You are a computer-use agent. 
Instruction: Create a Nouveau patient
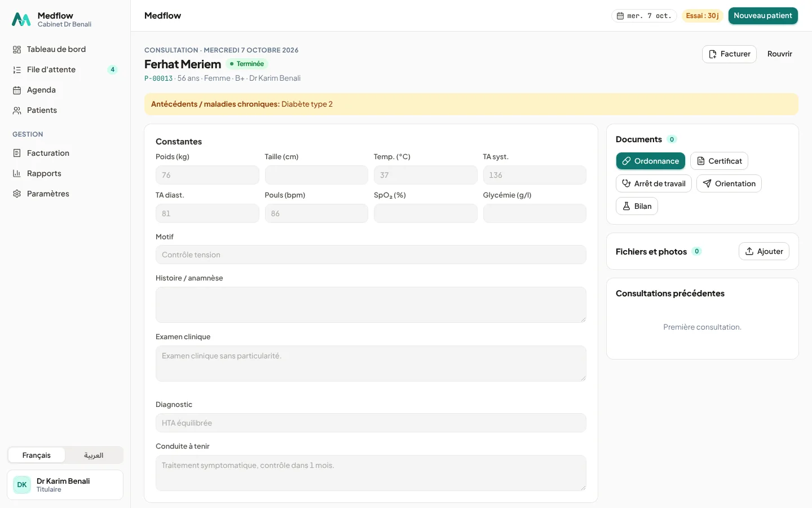[763, 16]
